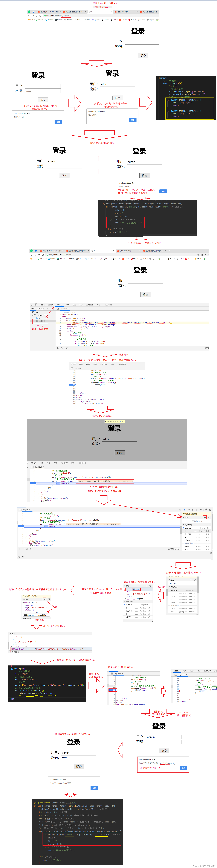Screen dimensions: 217x868
Task: Click 提交 on first login page screenshot
Action: (x=143, y=56)
